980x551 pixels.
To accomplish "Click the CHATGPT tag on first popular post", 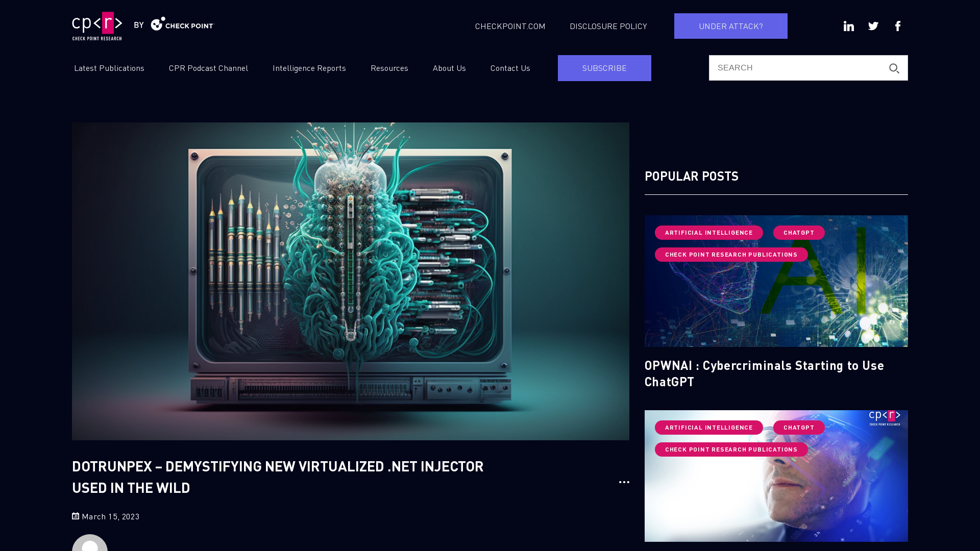I will tap(798, 232).
